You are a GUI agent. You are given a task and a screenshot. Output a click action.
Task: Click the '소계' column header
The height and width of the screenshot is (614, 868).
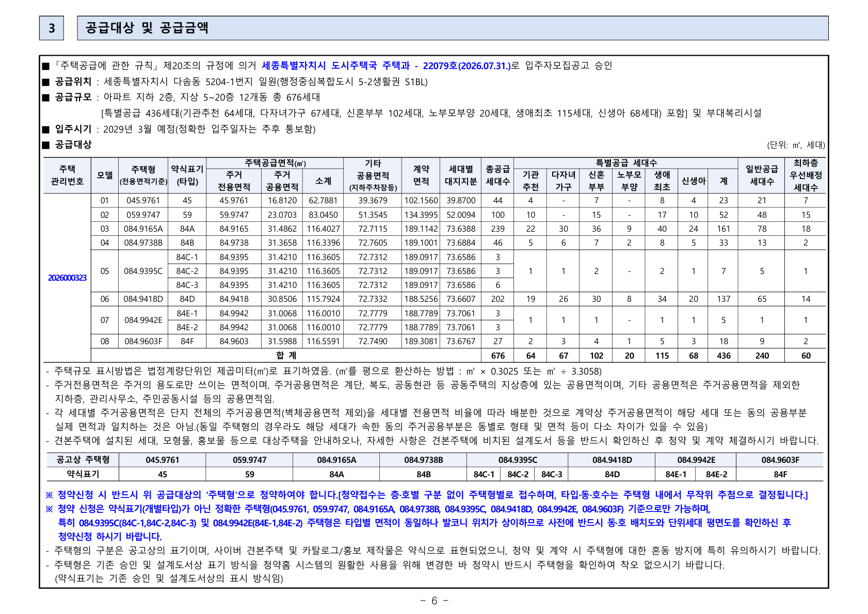click(x=324, y=181)
